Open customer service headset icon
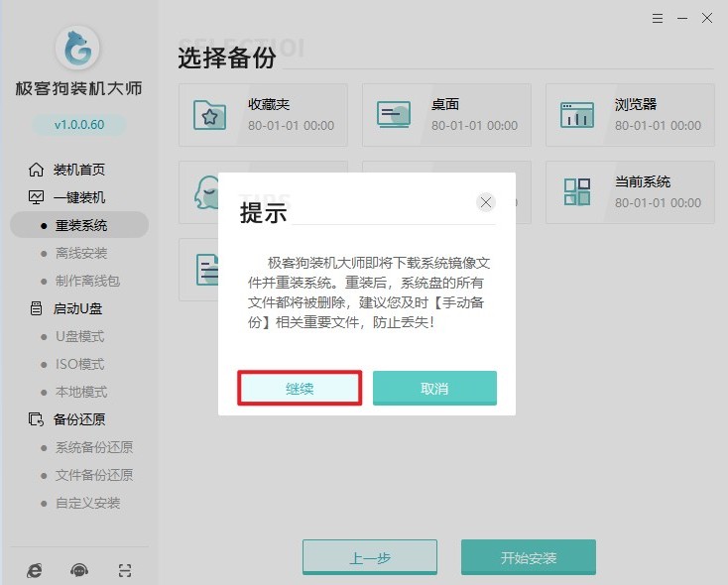 [x=79, y=570]
